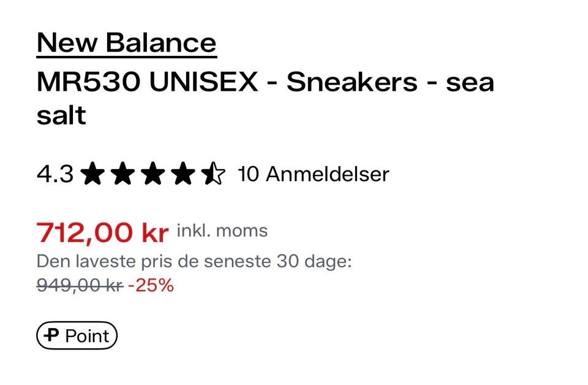Open the New Balance brand link
Viewport: 588px width, 385px height.
[x=126, y=43]
